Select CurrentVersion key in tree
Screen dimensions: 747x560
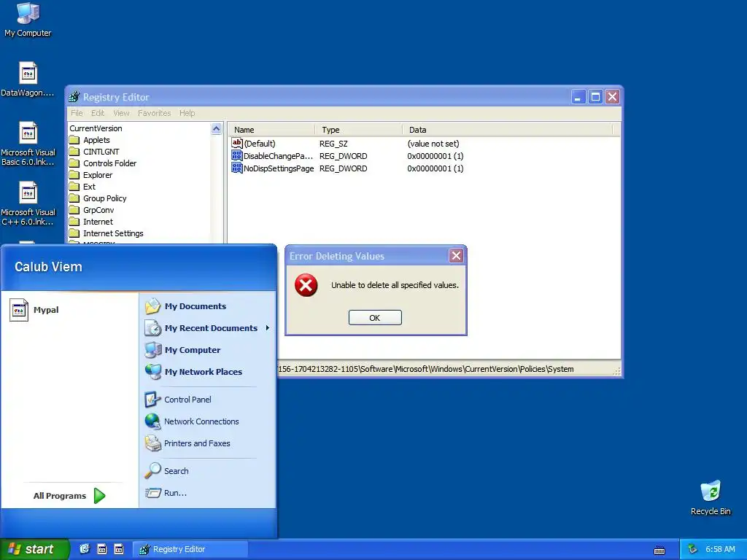(x=96, y=128)
